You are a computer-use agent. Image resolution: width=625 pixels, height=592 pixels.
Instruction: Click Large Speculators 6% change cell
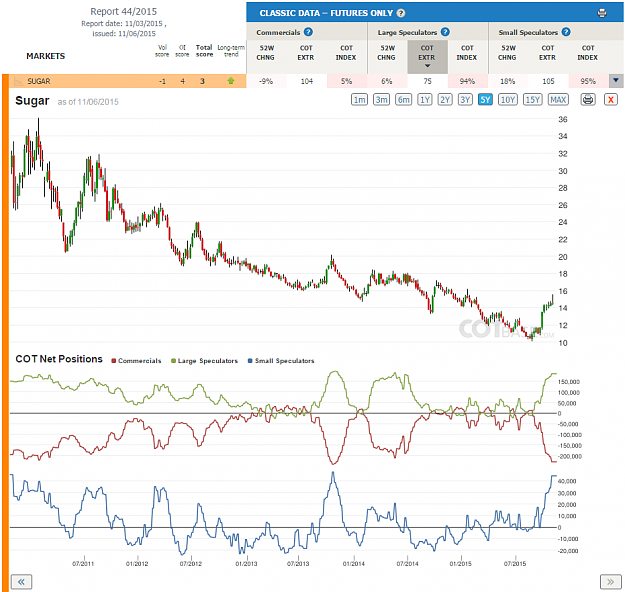pyautogui.click(x=387, y=81)
